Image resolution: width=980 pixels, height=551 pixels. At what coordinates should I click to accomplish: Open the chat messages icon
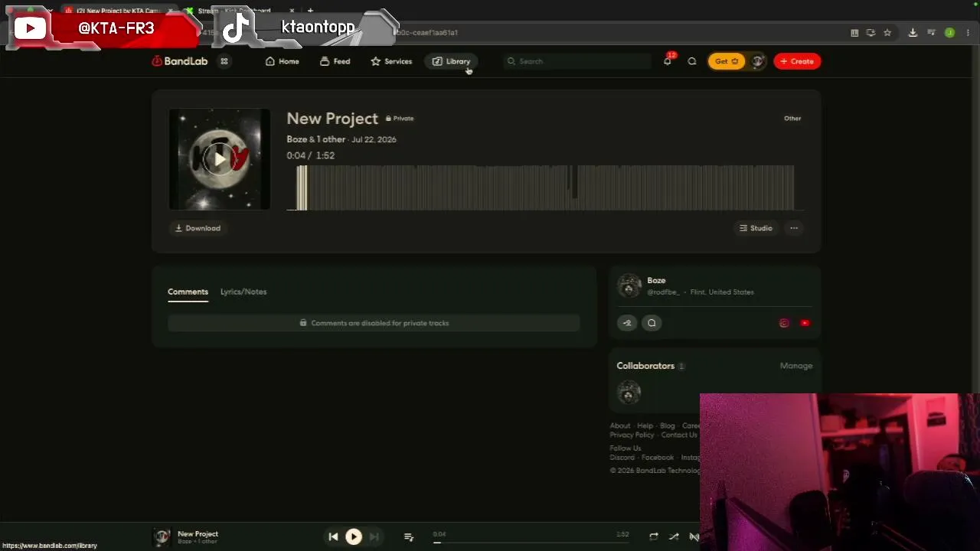tap(692, 61)
